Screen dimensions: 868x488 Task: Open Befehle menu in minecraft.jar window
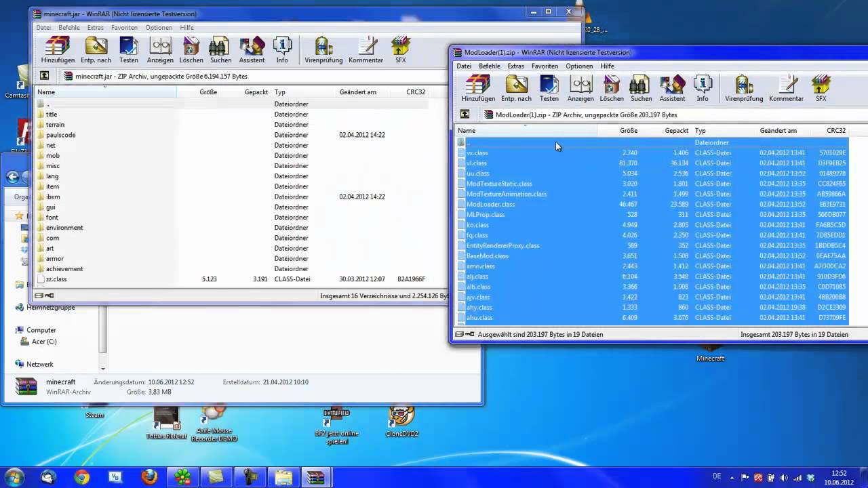coord(69,28)
